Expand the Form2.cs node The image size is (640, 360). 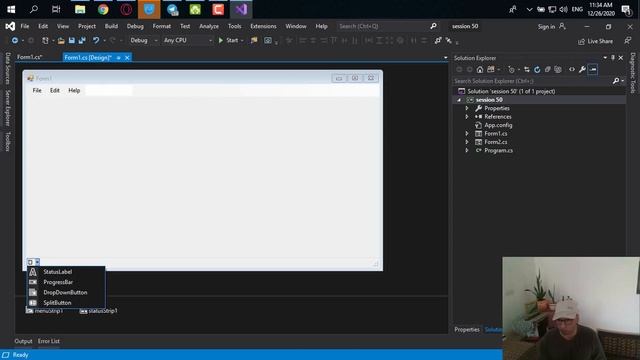click(467, 142)
